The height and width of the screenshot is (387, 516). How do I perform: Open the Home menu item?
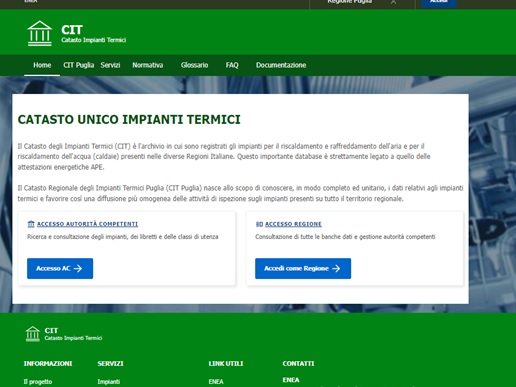pyautogui.click(x=42, y=65)
